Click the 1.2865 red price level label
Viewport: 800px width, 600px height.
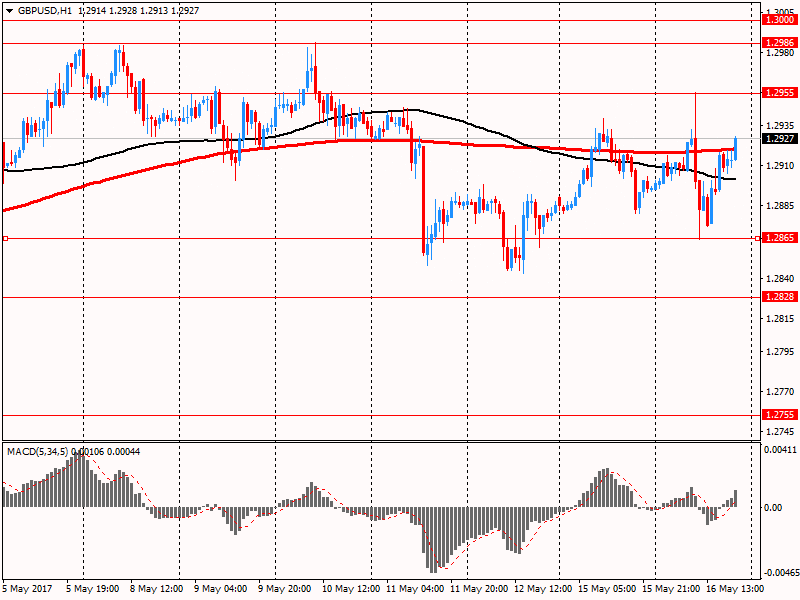(x=779, y=238)
